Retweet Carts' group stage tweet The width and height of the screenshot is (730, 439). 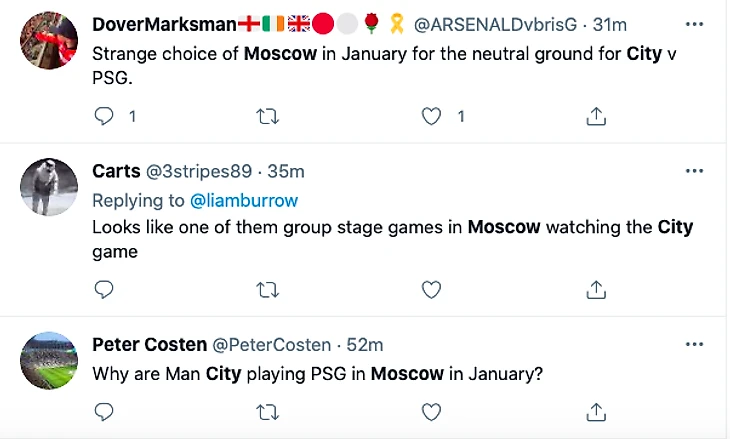(267, 290)
